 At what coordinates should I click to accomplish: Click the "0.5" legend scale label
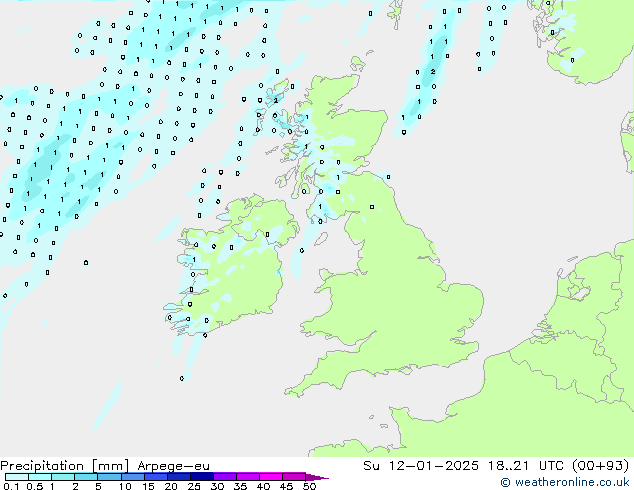[x=35, y=486]
